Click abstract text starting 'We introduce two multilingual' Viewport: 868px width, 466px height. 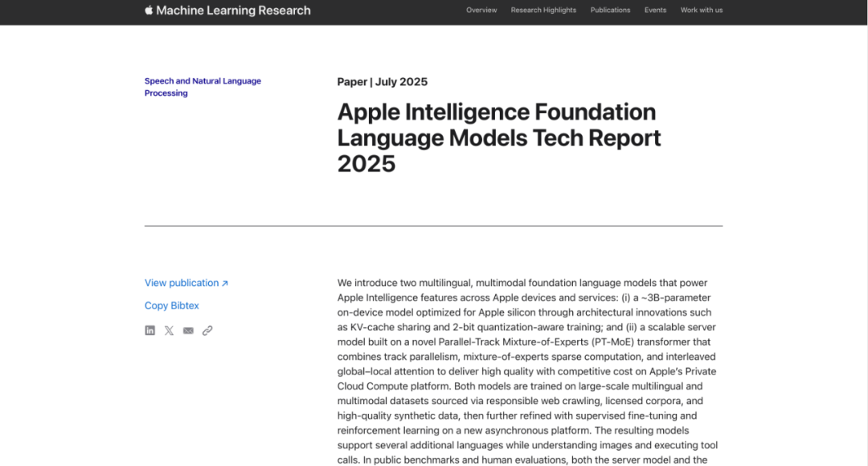(x=527, y=371)
